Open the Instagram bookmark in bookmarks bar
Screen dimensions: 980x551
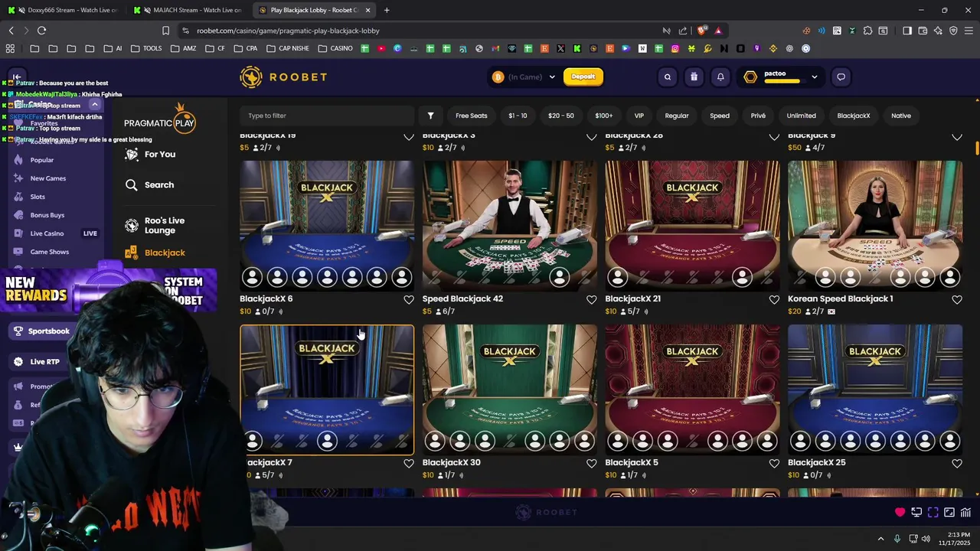675,48
